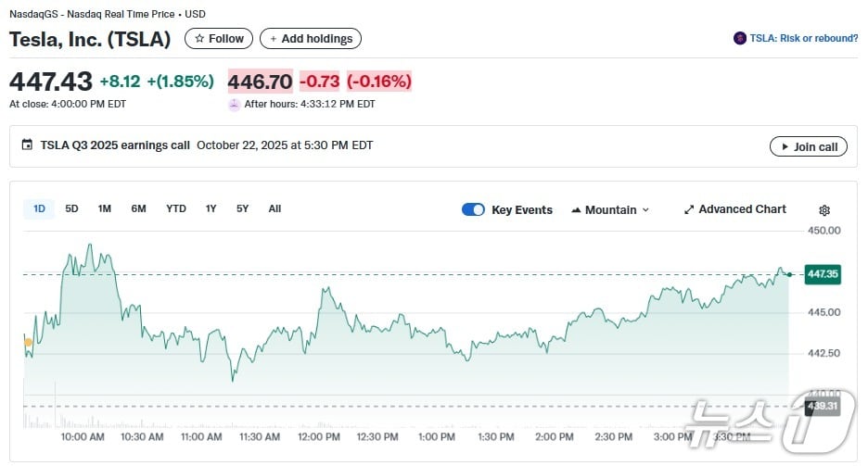Select the All time range
The height and width of the screenshot is (466, 868).
click(274, 208)
